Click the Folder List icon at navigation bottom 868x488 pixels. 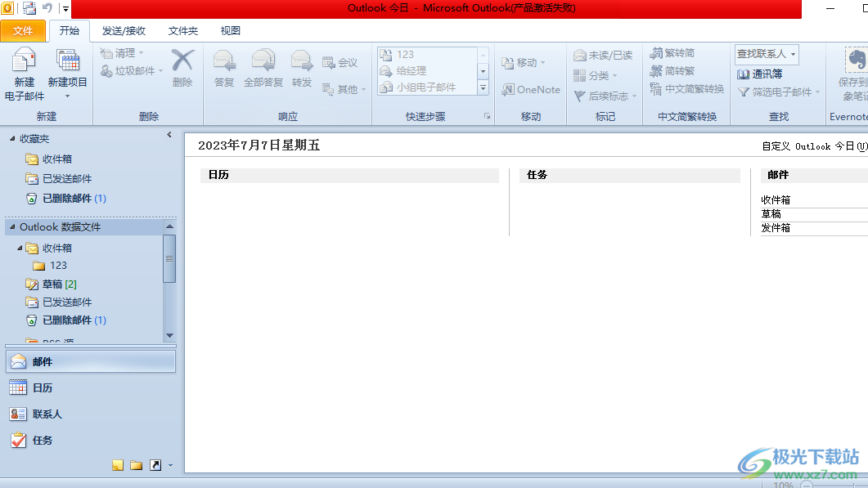coord(136,465)
